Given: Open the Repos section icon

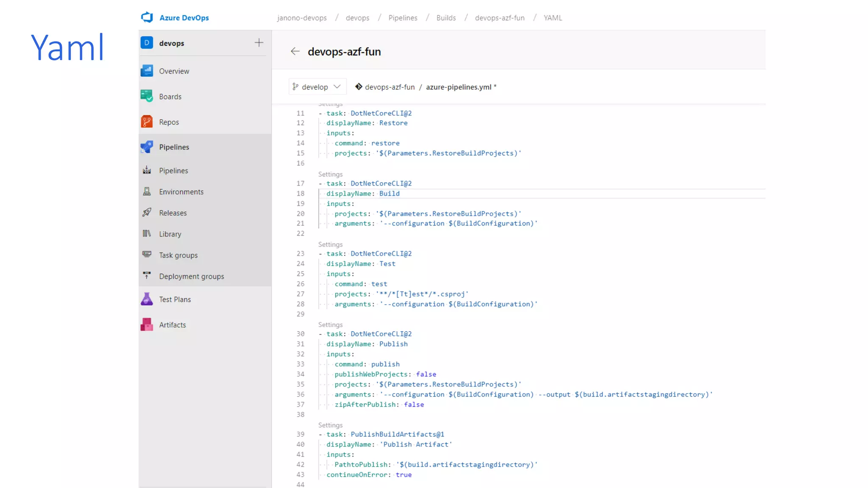Looking at the screenshot, I should (x=147, y=122).
